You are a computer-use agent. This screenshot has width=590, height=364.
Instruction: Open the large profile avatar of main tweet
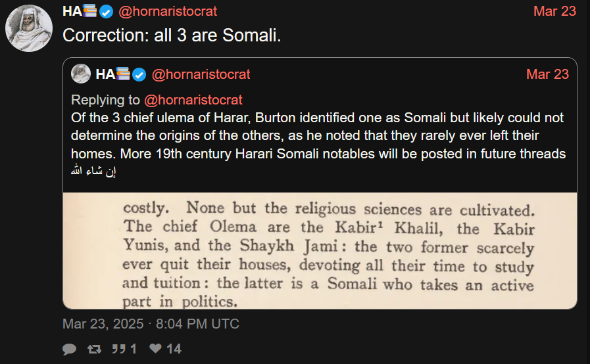tap(30, 30)
